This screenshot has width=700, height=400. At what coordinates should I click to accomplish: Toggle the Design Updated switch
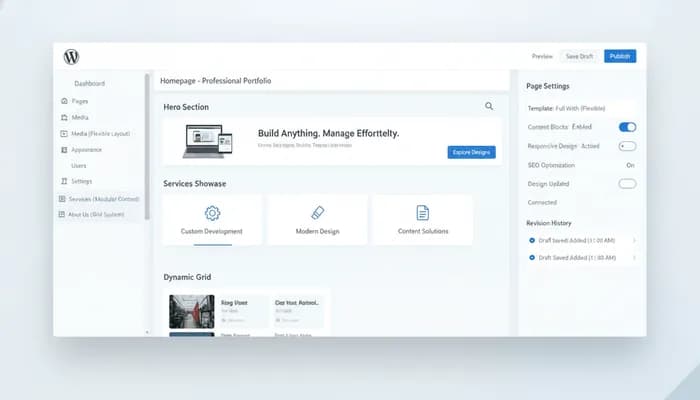tap(627, 183)
